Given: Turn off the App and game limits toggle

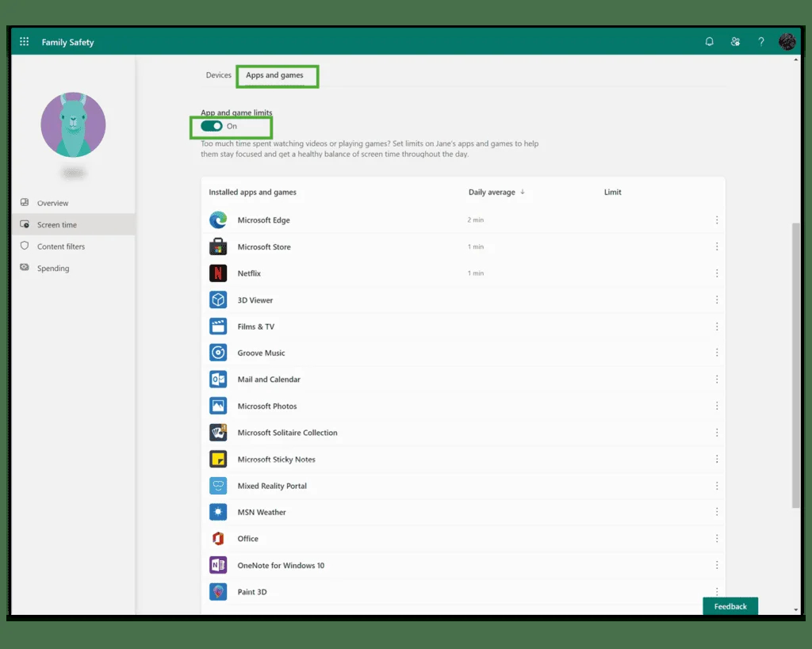Looking at the screenshot, I should (x=211, y=126).
